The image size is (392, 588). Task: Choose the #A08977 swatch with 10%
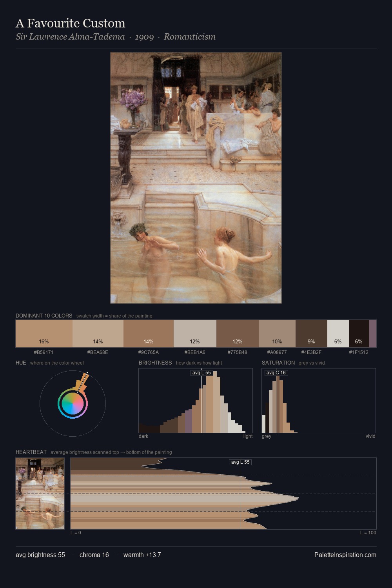[x=277, y=334]
